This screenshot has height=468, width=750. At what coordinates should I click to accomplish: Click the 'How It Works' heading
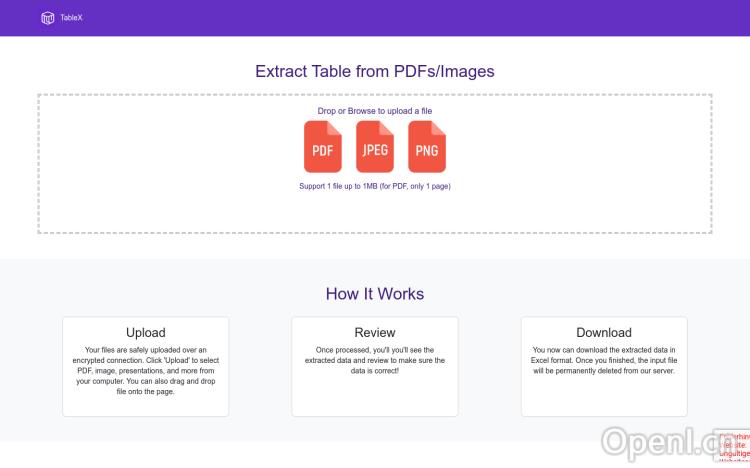375,294
